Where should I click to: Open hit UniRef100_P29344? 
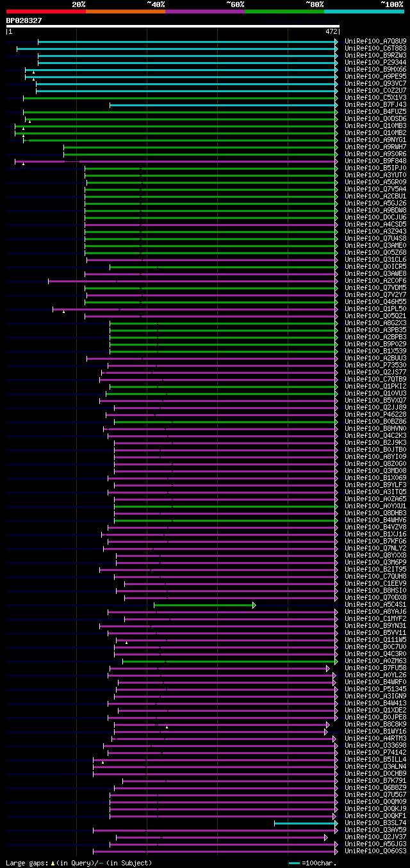click(x=375, y=62)
